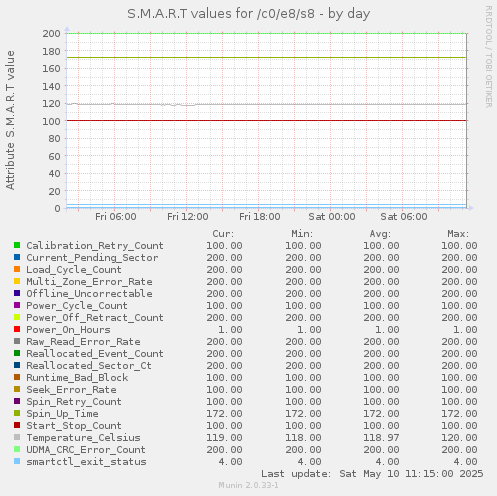
Task: Select the Reallocated_Event_Count legend label
Action: [95, 354]
